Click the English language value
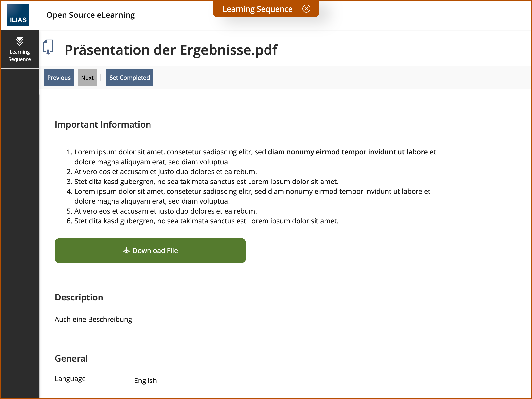532x399 pixels. (145, 381)
